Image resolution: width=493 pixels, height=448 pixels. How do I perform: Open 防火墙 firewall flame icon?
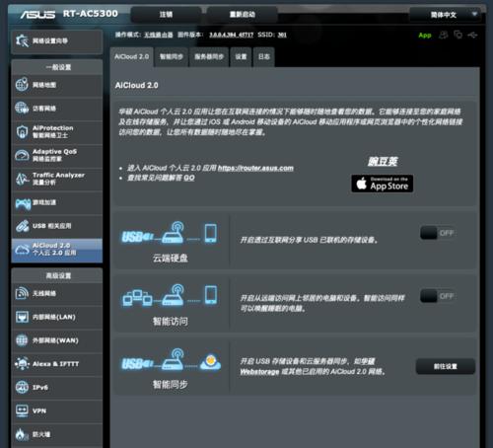pos(22,434)
